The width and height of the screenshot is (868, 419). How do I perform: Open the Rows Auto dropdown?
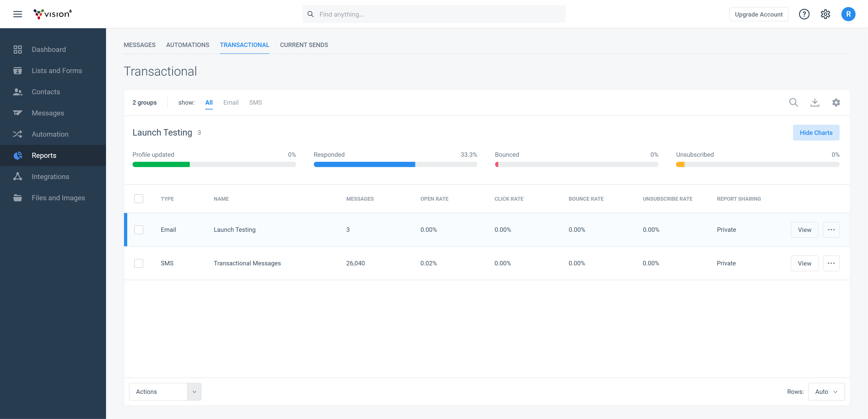click(826, 392)
